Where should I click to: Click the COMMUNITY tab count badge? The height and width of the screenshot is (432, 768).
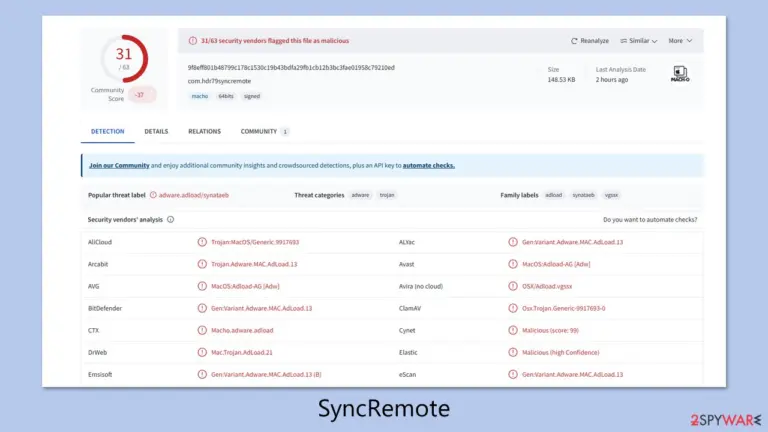point(285,131)
